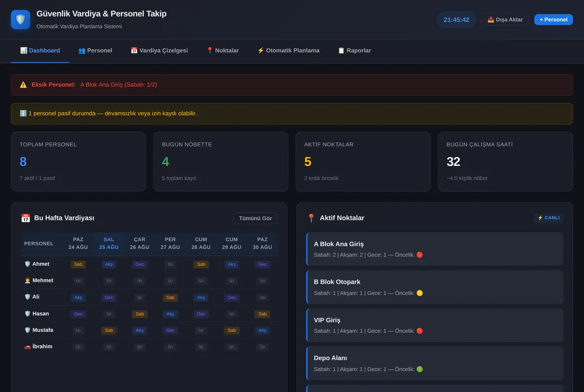Screen dimensions: 584x392
Task: Click Mustafa's Sab shift on 25 AĞU
Action: [109, 330]
